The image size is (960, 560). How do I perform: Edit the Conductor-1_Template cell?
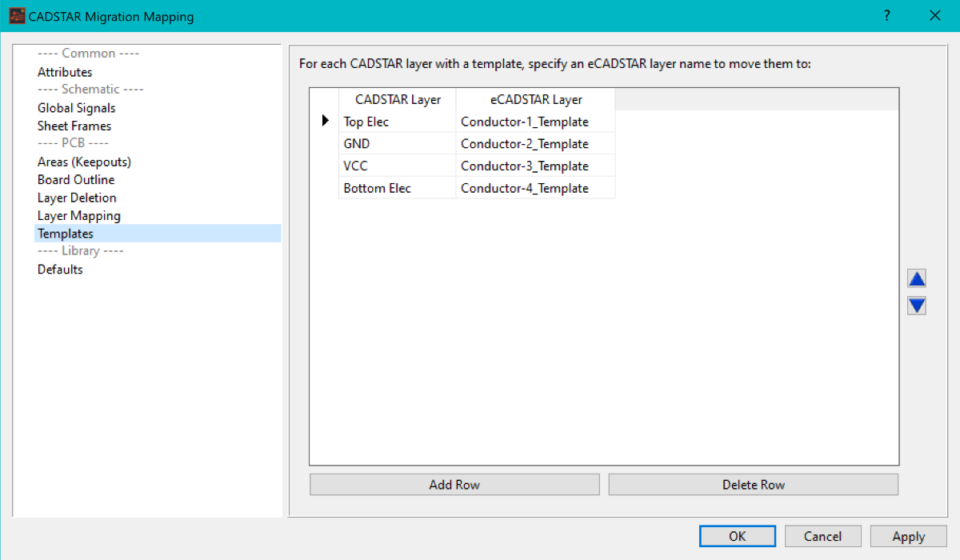coord(535,122)
